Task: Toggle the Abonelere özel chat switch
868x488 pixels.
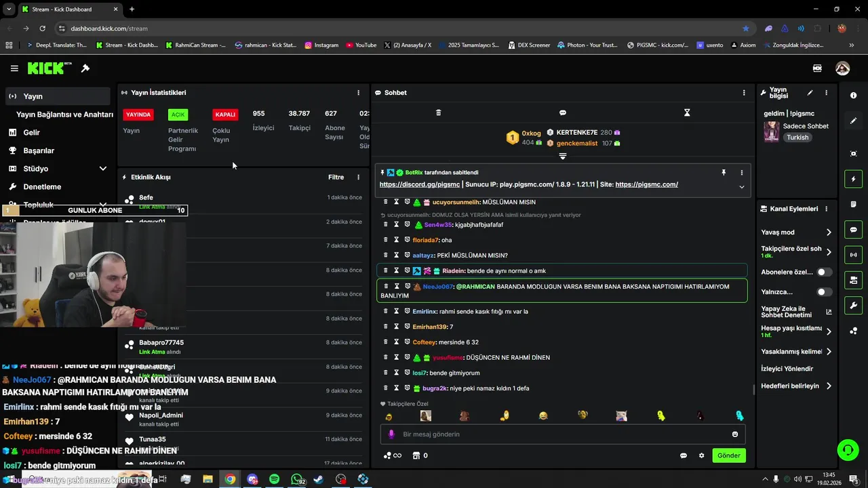Action: pos(824,272)
